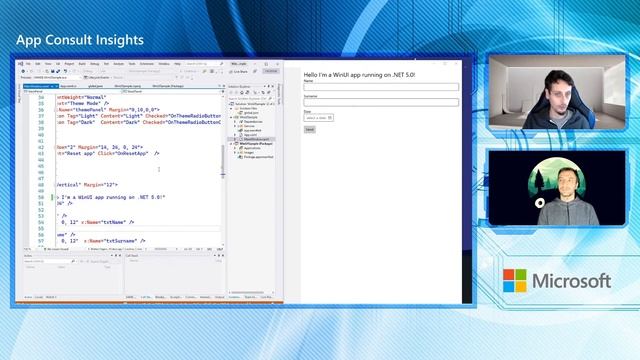Click the Undo toolbar icon
The image size is (640, 360).
[x=66, y=71]
